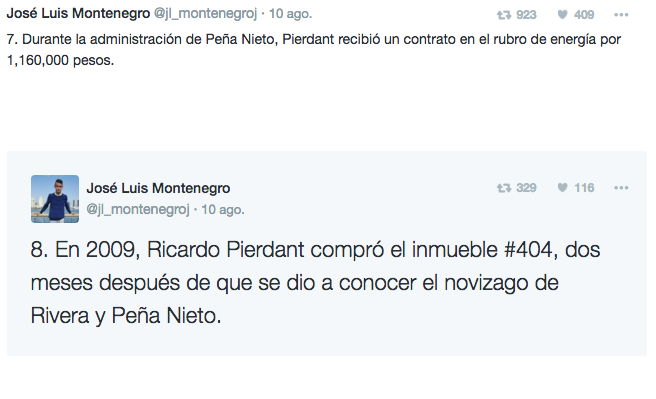Open the 10 ago. timestamp of tweet 8
The width and height of the screenshot is (656, 399).
[x=223, y=209]
